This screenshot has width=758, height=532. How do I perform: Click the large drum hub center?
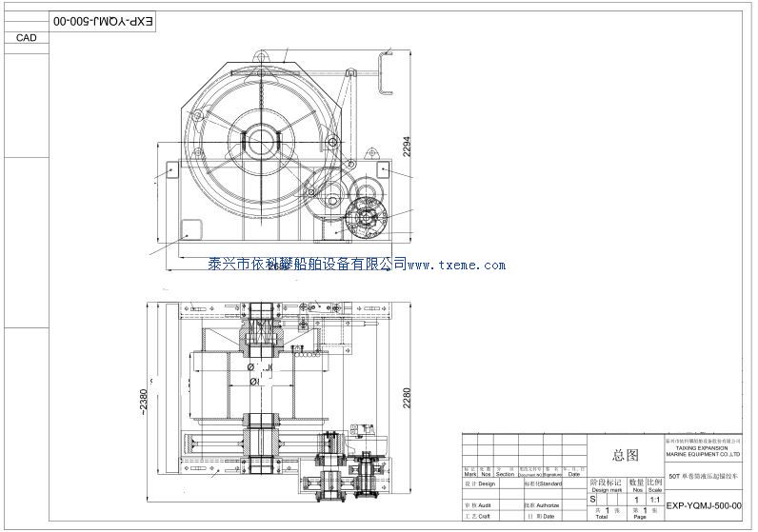coord(260,143)
